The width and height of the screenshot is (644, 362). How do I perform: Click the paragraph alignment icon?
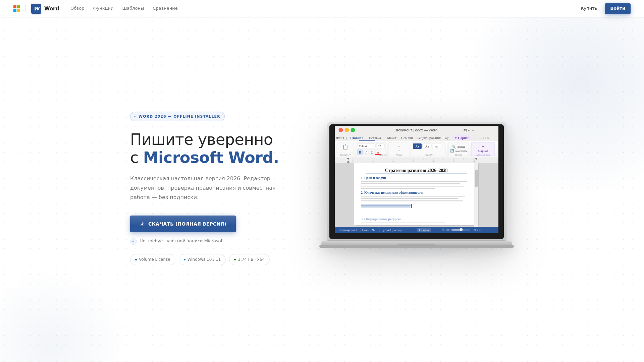point(399,148)
